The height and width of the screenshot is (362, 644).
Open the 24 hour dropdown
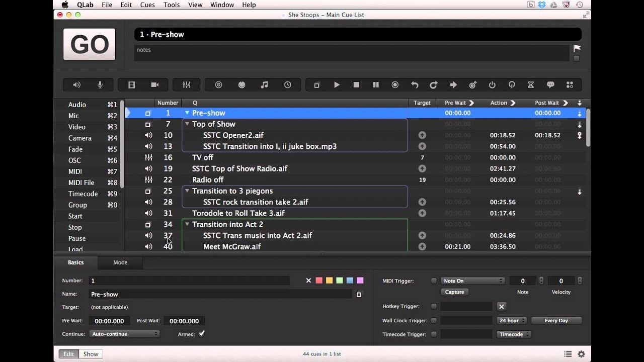[x=512, y=320]
